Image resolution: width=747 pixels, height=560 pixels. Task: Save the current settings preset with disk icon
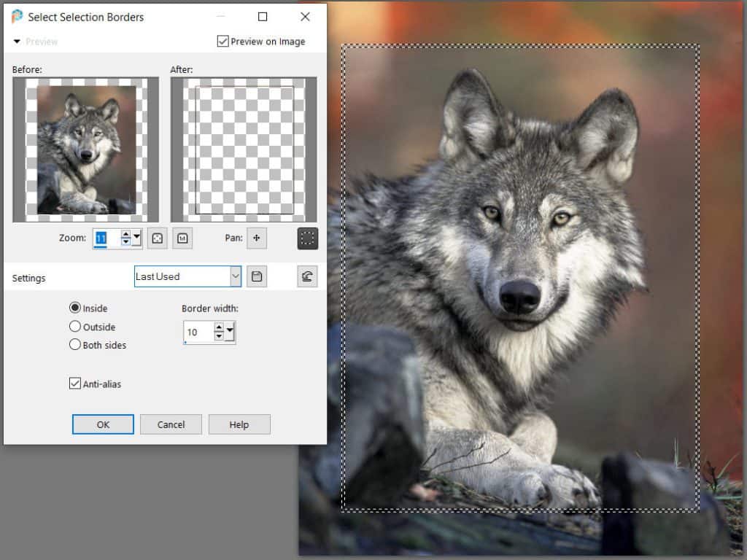point(257,276)
